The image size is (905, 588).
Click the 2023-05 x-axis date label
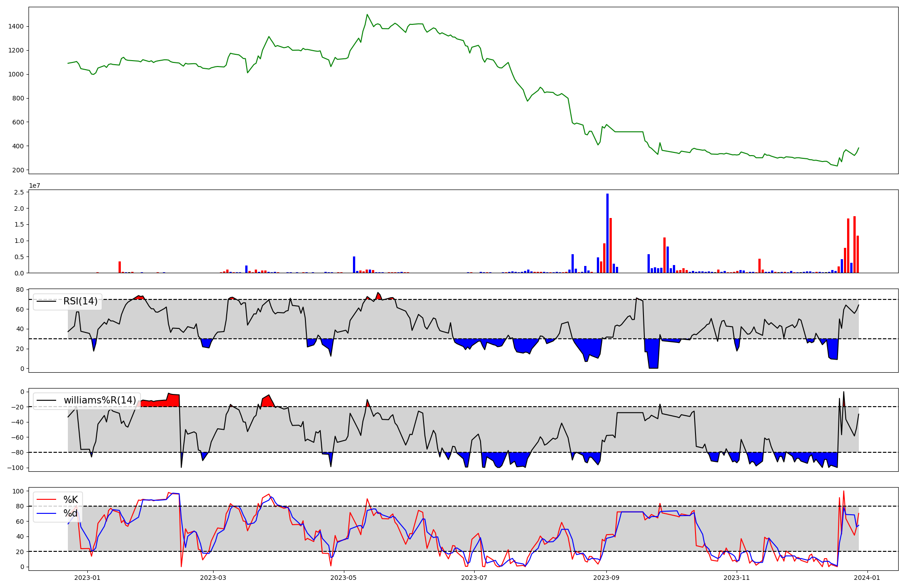[343, 578]
